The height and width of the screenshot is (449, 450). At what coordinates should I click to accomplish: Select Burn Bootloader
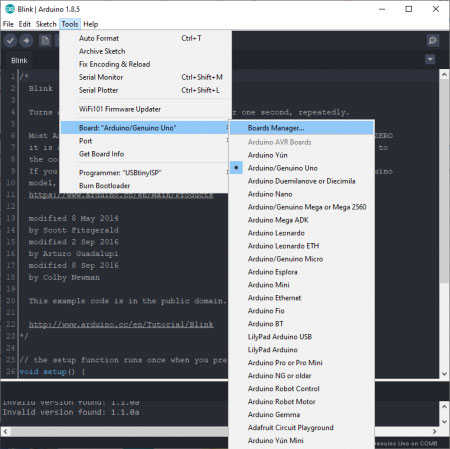tap(145, 186)
